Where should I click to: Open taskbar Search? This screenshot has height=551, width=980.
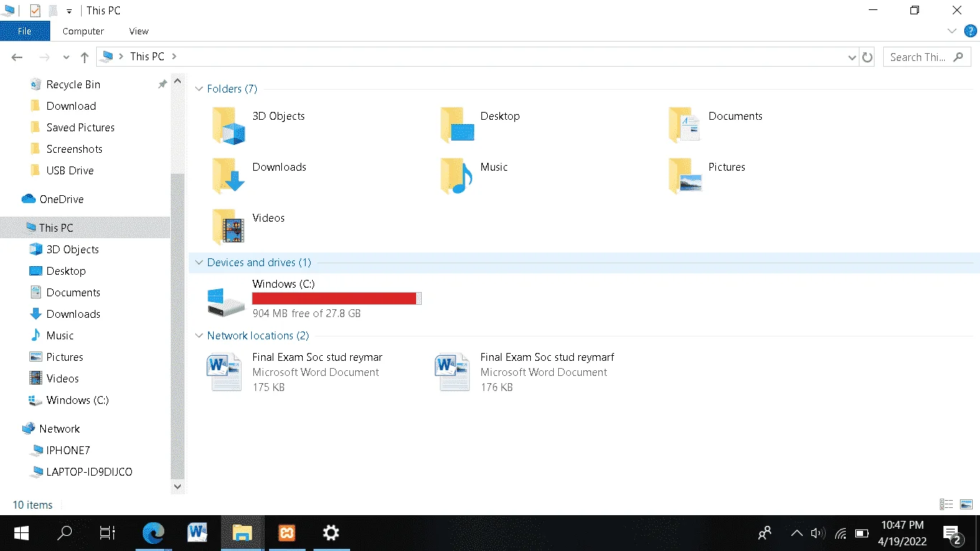click(x=65, y=533)
